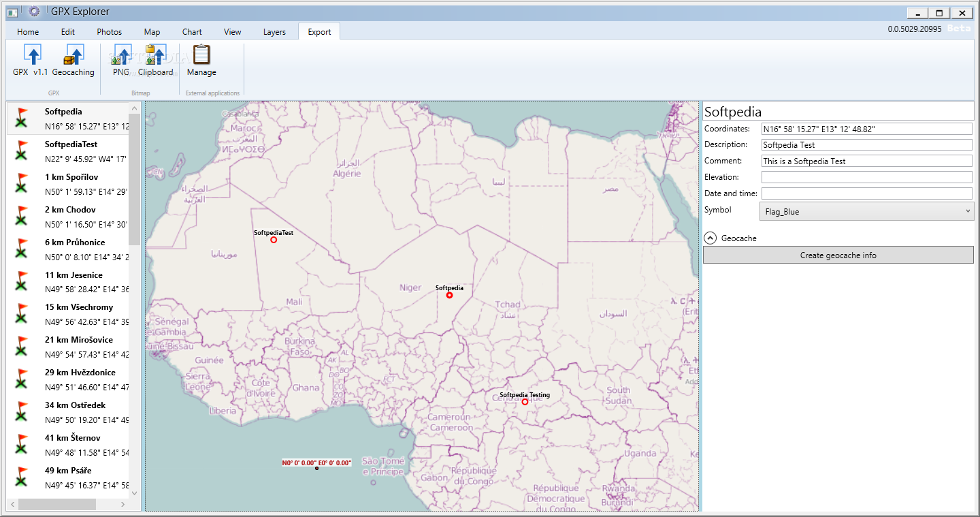Select waypoint name '29 km Hvězdonice'

coord(80,373)
